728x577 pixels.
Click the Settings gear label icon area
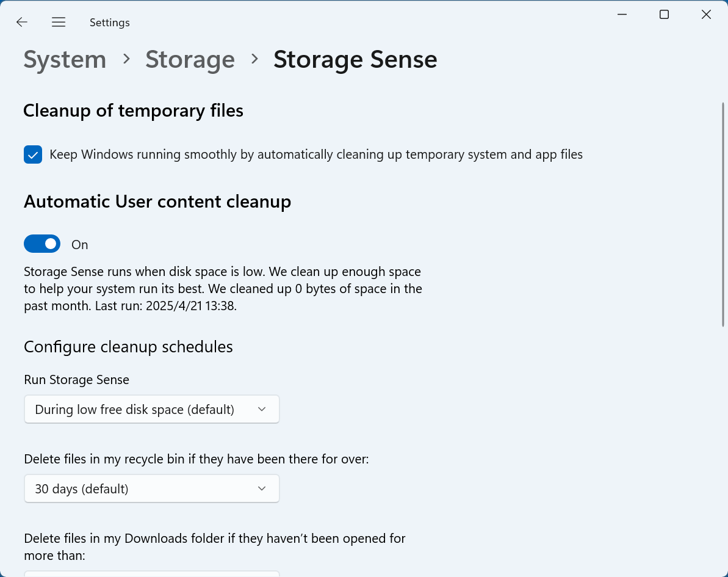pos(109,22)
